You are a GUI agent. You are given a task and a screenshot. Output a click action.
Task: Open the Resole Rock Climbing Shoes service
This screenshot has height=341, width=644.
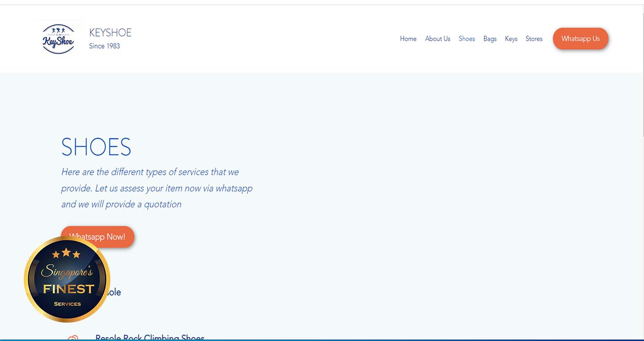coord(150,338)
